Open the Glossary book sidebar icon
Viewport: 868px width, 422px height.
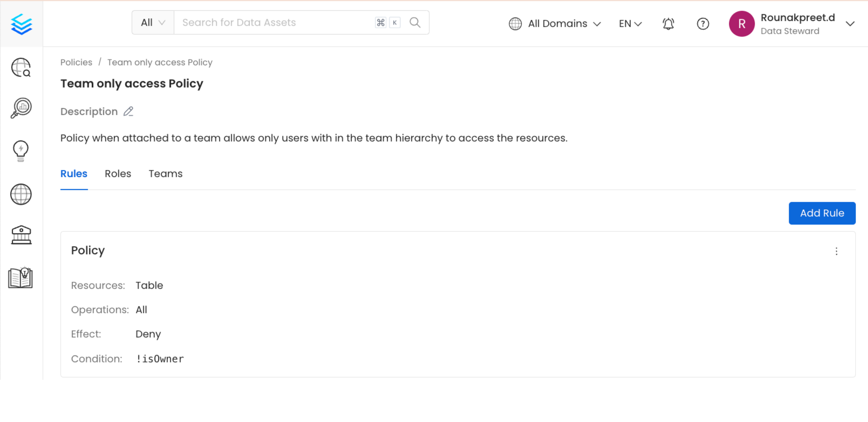tap(20, 278)
